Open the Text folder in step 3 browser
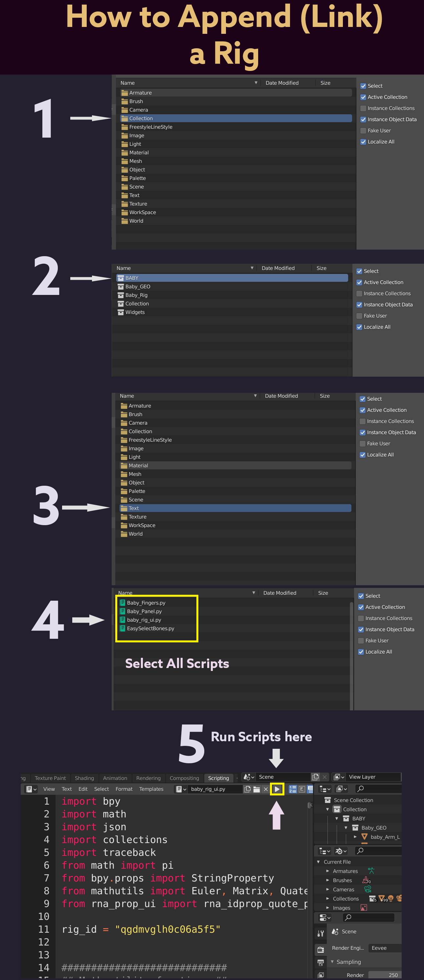The width and height of the screenshot is (424, 980). click(235, 508)
